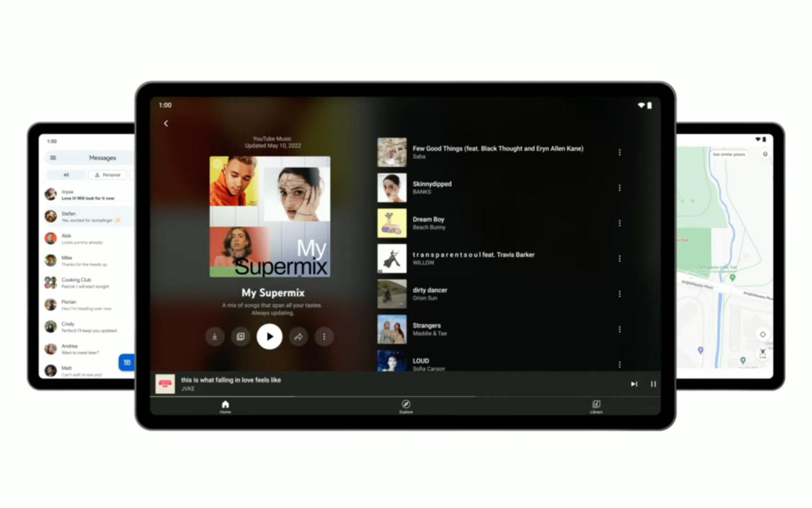This screenshot has width=812, height=508.
Task: Open the Home tab
Action: tap(225, 407)
